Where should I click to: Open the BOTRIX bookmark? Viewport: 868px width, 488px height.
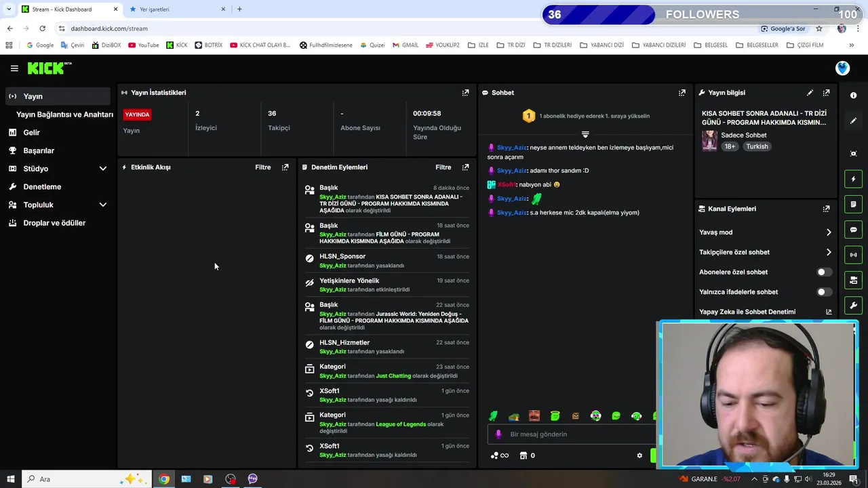point(208,45)
